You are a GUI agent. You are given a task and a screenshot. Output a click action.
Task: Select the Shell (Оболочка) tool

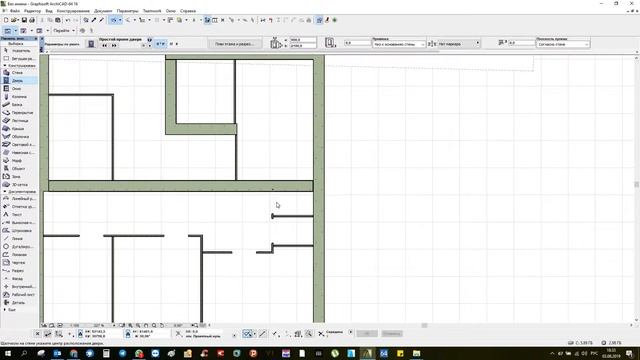19,137
